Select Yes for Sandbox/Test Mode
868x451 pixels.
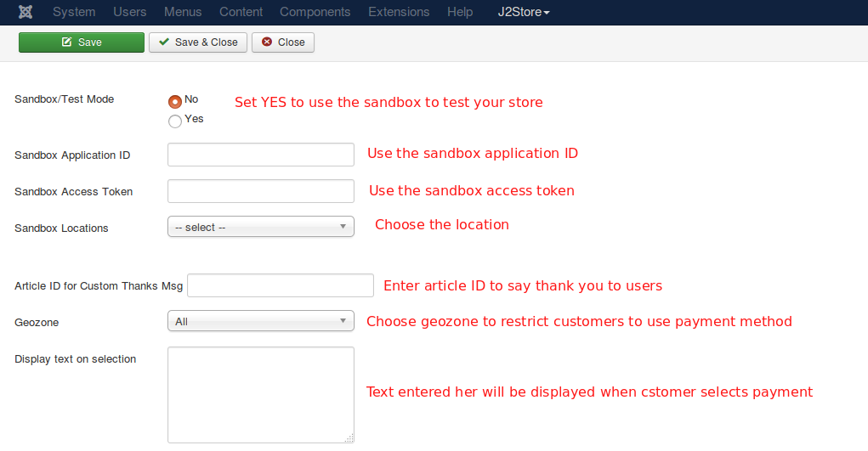(175, 121)
